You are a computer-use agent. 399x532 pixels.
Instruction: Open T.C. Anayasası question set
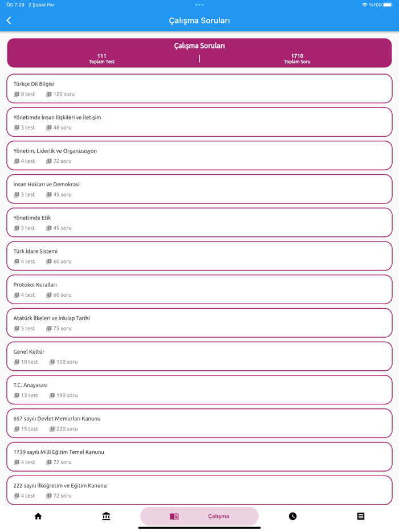tap(199, 390)
